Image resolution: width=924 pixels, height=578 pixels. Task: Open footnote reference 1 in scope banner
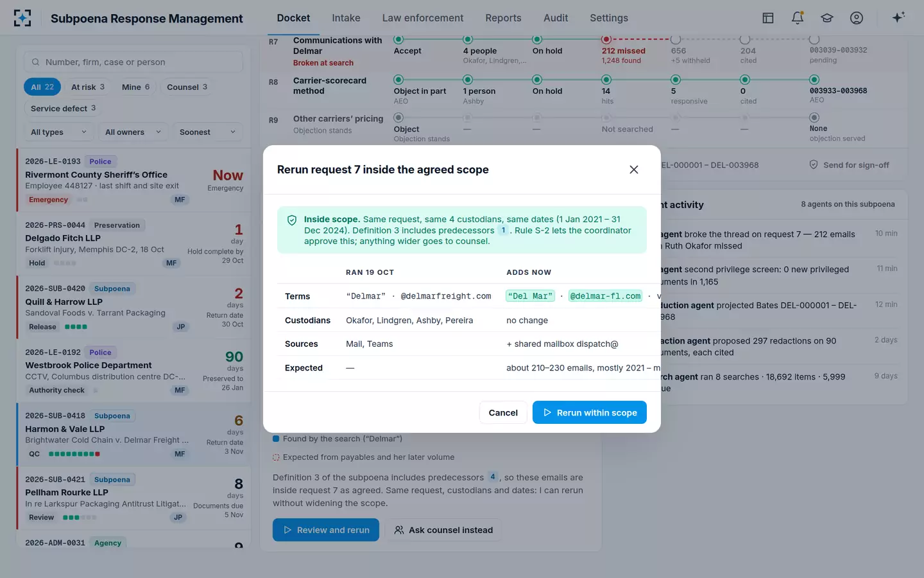[x=503, y=230]
